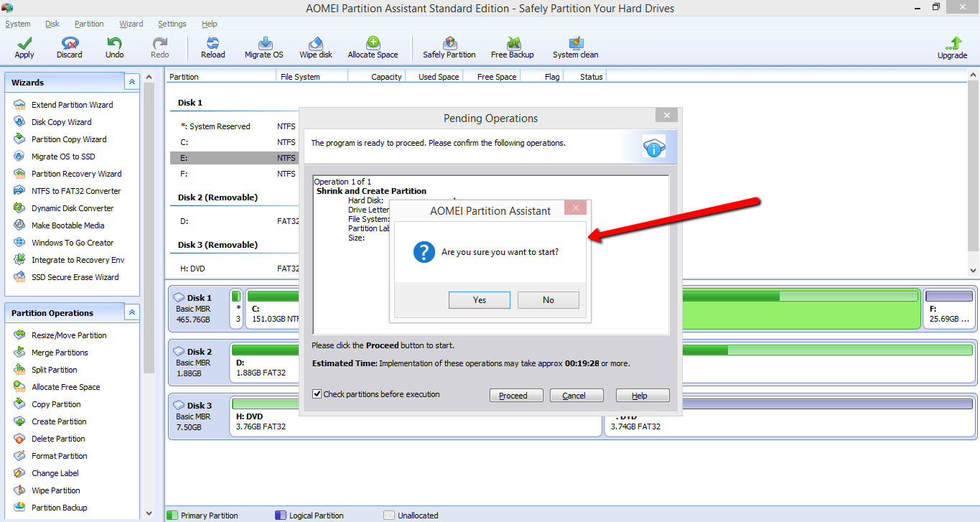The image size is (980, 522).
Task: Open the System menu
Action: point(18,24)
